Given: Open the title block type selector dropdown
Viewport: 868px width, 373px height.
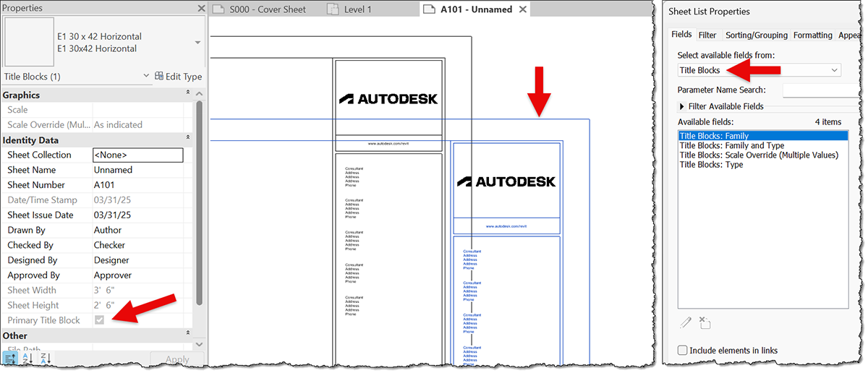Looking at the screenshot, I should click(x=198, y=43).
